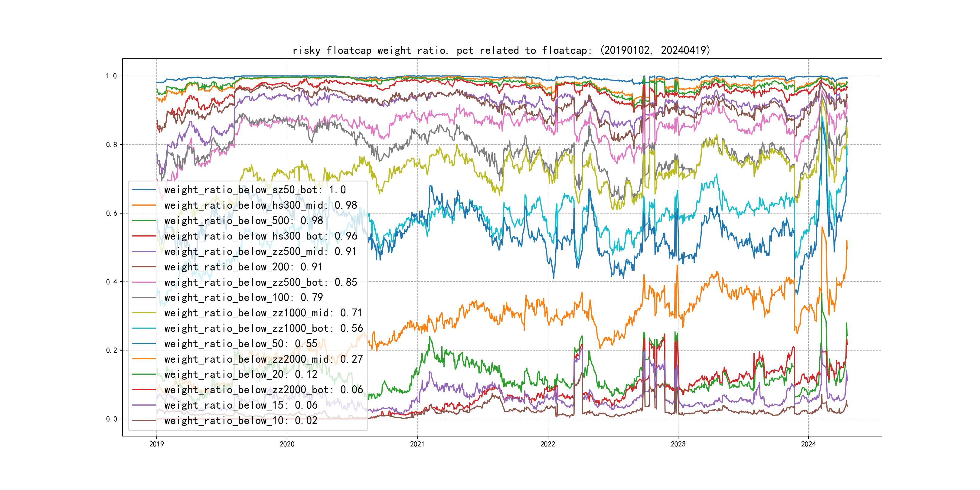Click the green swatch for below_20

tap(144, 374)
